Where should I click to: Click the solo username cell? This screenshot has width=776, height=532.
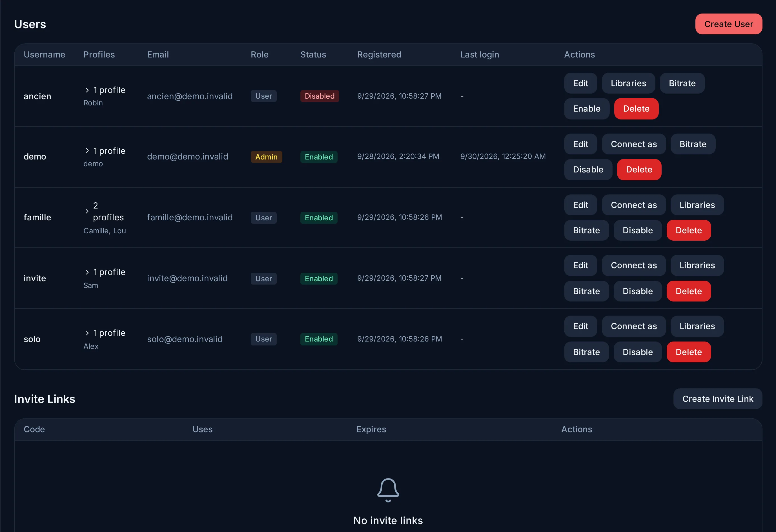click(x=32, y=339)
